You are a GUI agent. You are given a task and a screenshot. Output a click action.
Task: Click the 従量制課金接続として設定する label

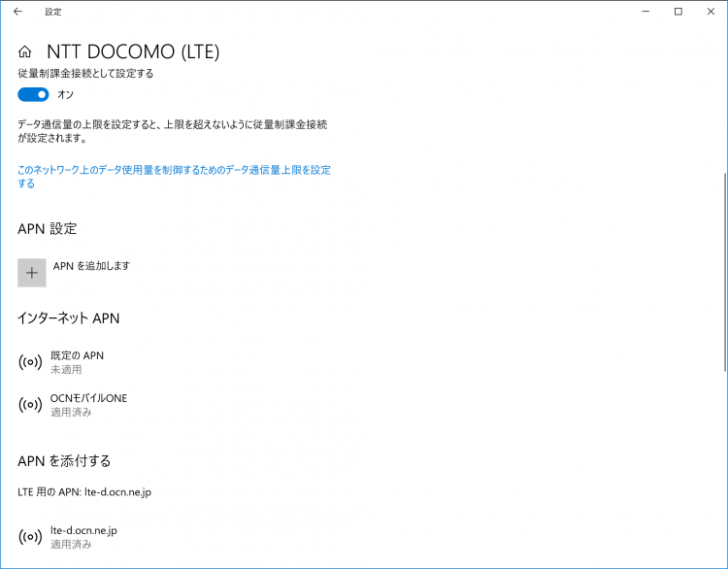85,74
